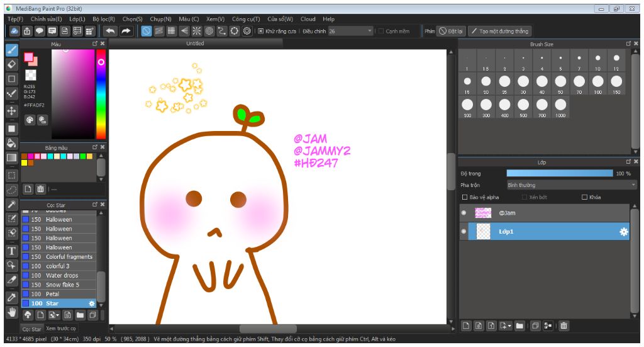The image size is (644, 347).
Task: Enable the Bảo vệ alpha checkbox
Action: tap(465, 197)
